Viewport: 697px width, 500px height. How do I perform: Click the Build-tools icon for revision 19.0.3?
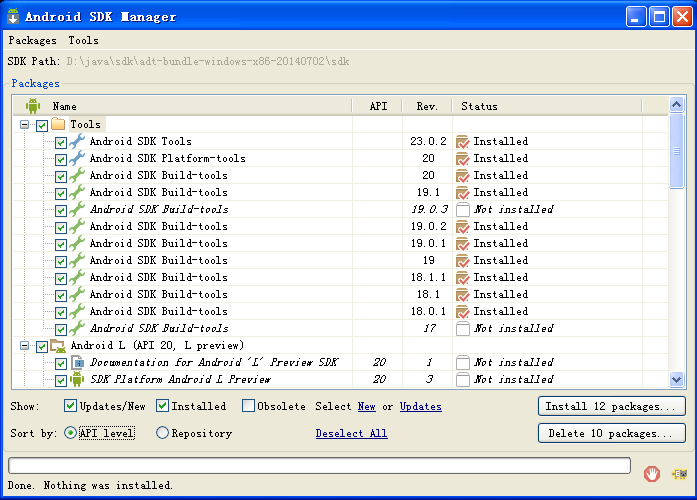(x=77, y=209)
